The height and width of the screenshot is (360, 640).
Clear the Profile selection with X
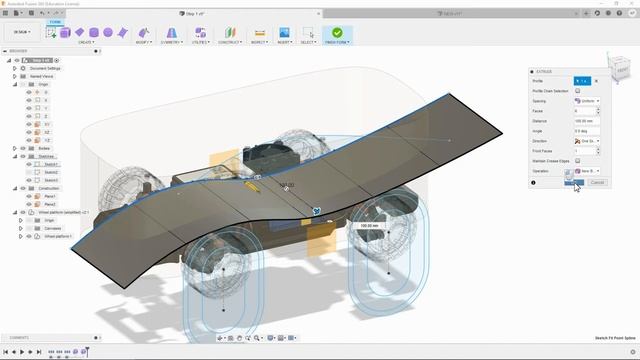point(596,81)
